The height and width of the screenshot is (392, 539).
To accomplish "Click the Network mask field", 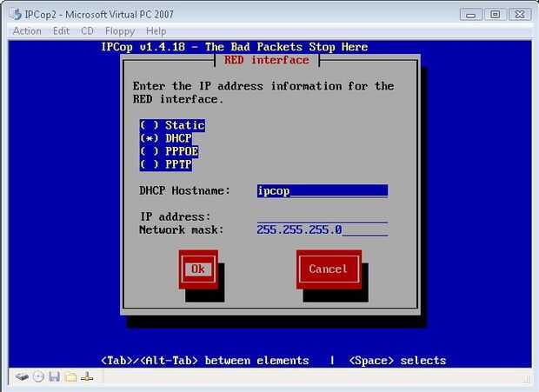I will [323, 229].
